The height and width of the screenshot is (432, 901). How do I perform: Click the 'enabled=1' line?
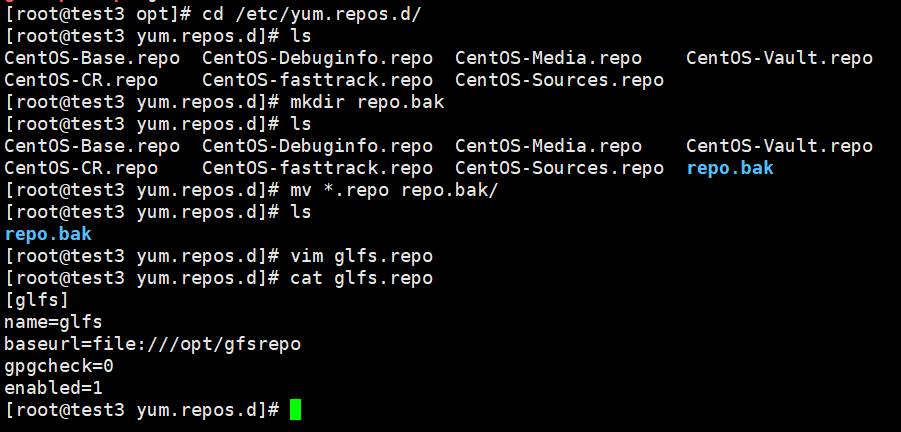(53, 388)
